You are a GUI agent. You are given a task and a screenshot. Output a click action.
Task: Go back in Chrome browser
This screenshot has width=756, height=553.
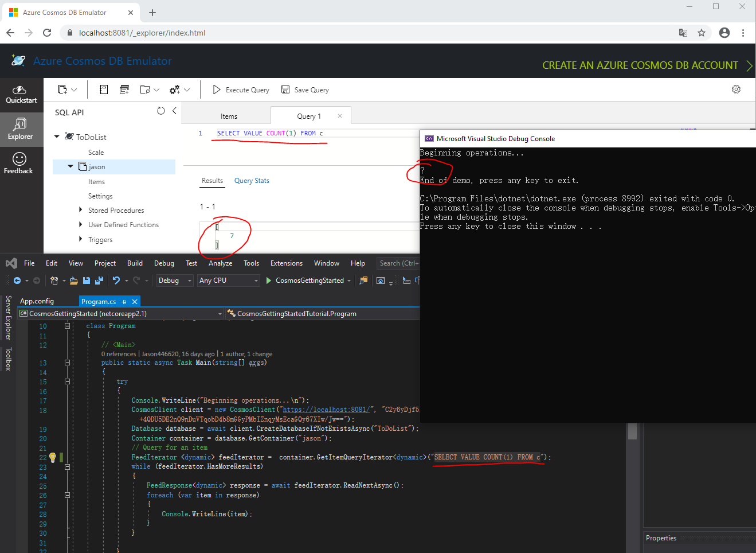click(x=10, y=33)
